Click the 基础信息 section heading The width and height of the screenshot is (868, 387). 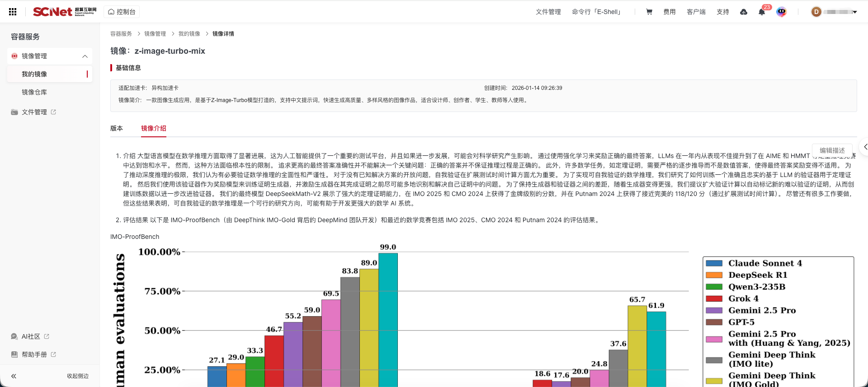click(x=128, y=68)
